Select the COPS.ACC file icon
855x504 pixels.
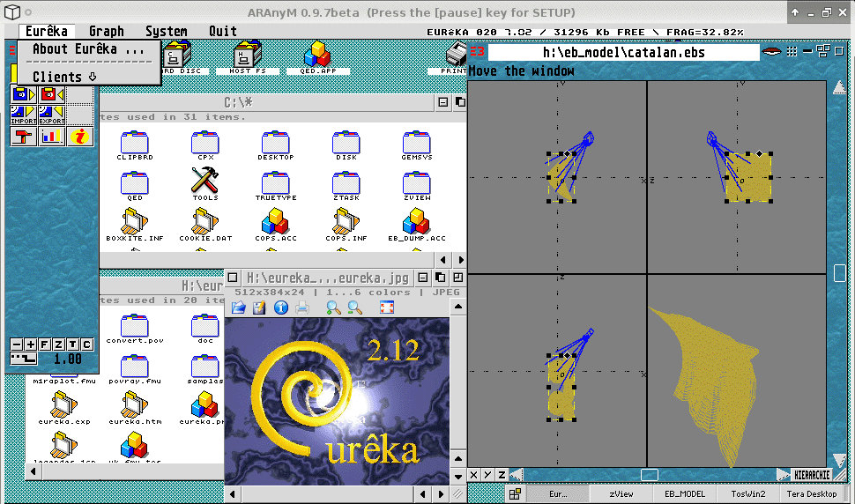tap(276, 225)
